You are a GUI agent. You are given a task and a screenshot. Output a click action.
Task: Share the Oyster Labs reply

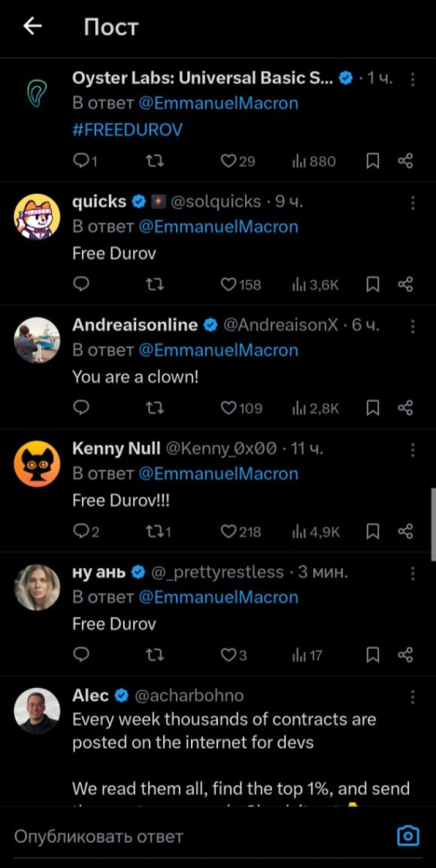[x=405, y=161]
